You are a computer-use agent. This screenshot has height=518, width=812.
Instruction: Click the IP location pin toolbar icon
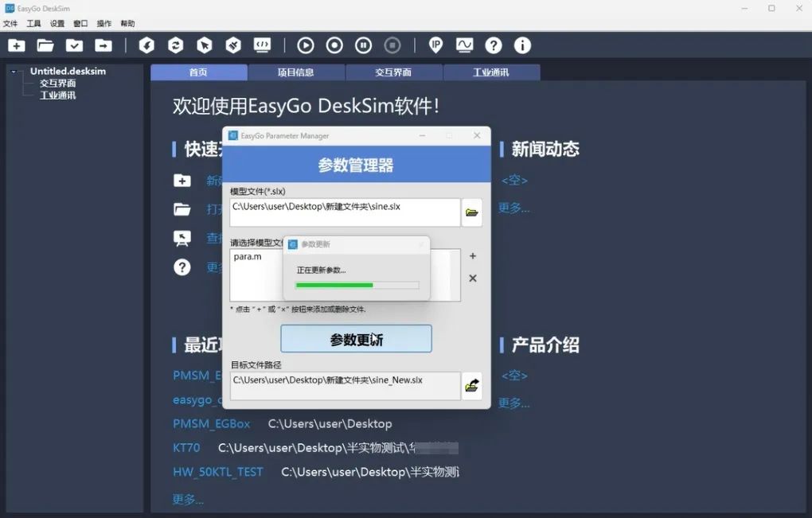coord(436,45)
